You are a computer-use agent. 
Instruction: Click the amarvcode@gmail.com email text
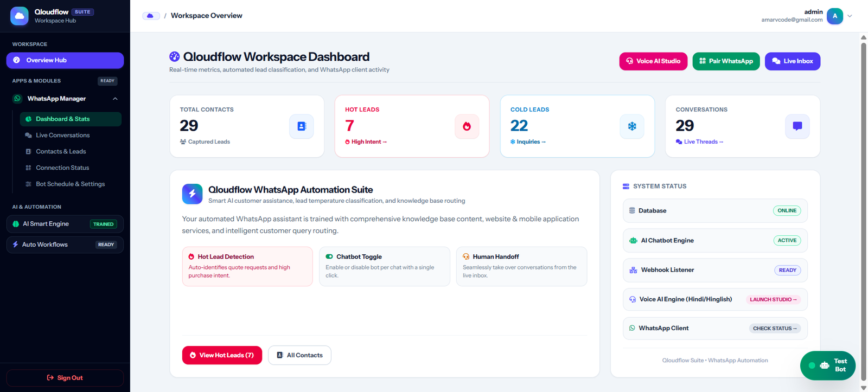pos(792,20)
